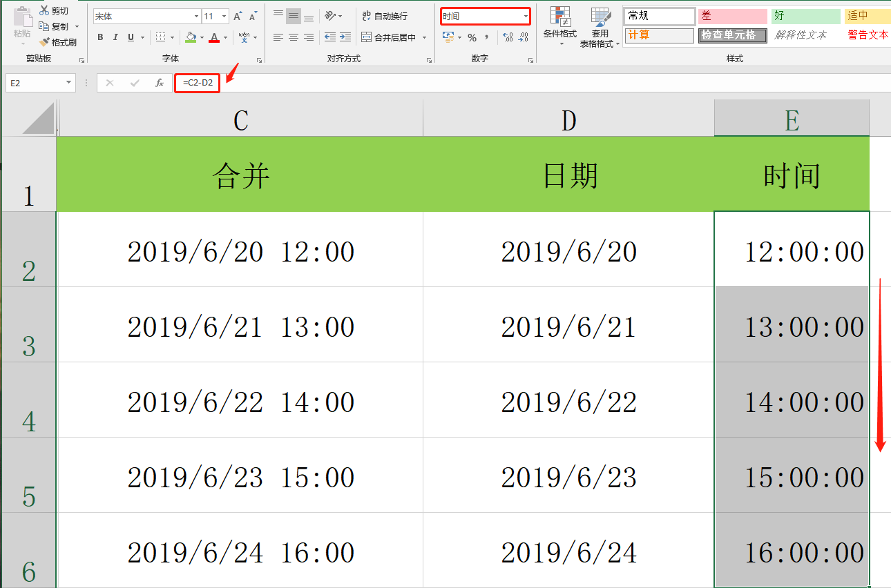Expand the Name Box dropdown arrow
Image resolution: width=891 pixels, height=588 pixels.
click(69, 83)
